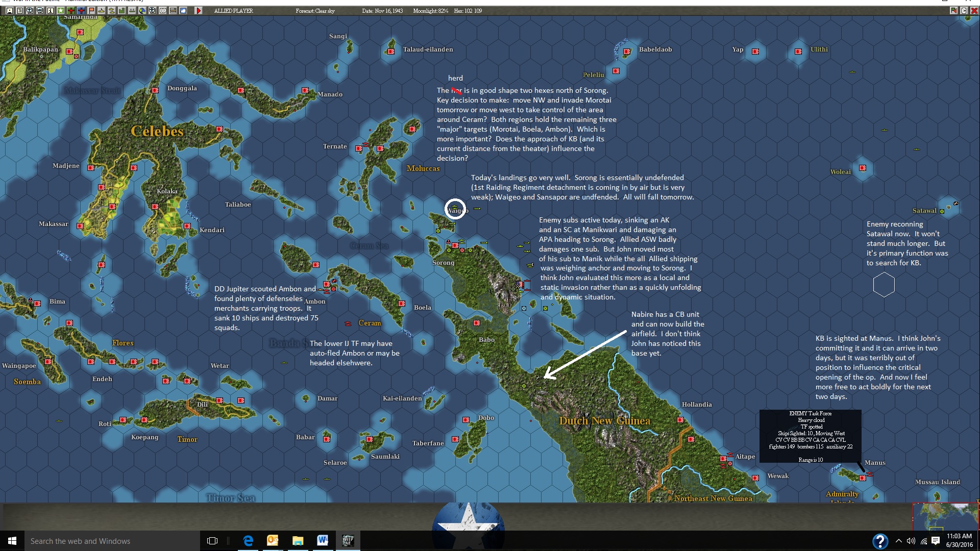The width and height of the screenshot is (980, 551).
Task: Click the red plane on blue icon
Action: pyautogui.click(x=81, y=10)
